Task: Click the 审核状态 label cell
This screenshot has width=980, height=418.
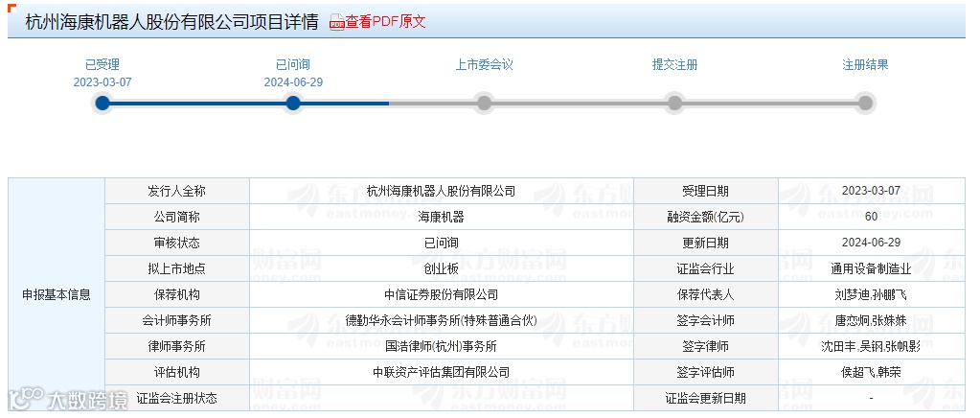Action: point(177,243)
